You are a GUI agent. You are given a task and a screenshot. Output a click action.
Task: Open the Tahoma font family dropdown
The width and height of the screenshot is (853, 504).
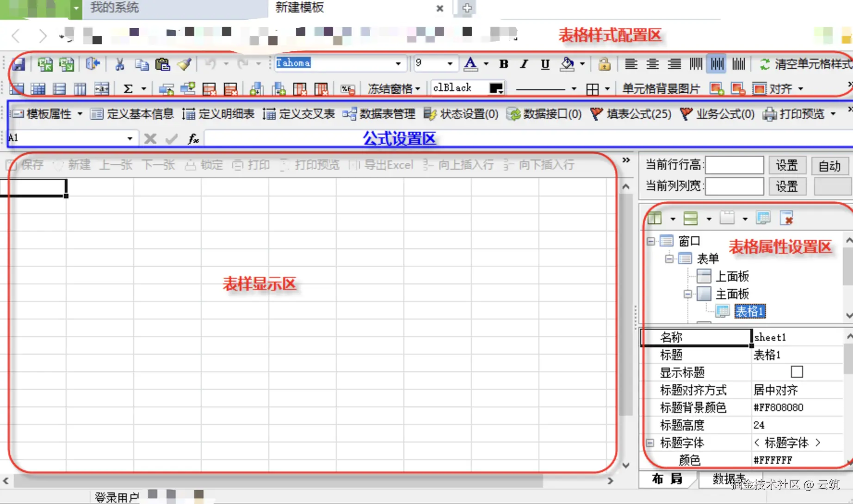point(398,63)
